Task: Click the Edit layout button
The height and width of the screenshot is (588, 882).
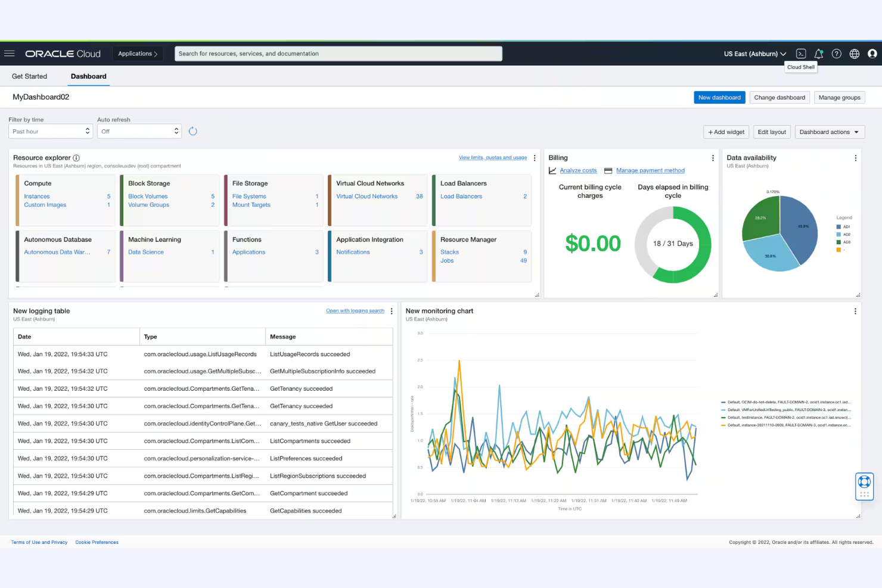Action: 772,132
